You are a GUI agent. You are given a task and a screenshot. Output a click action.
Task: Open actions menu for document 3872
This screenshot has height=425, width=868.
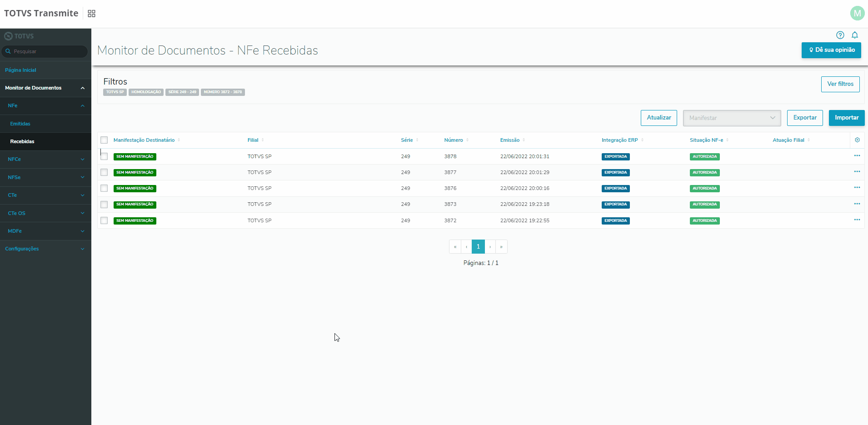pyautogui.click(x=857, y=220)
